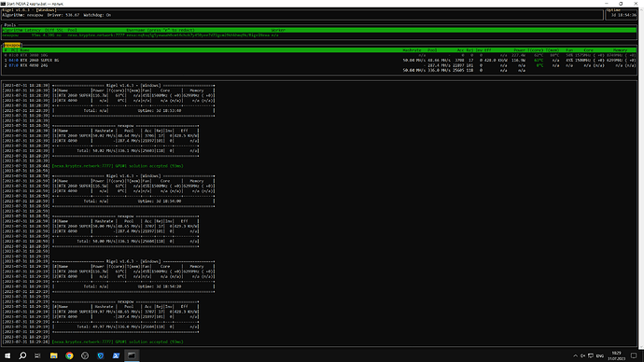Click the blue shield taskbar icon

click(101, 355)
